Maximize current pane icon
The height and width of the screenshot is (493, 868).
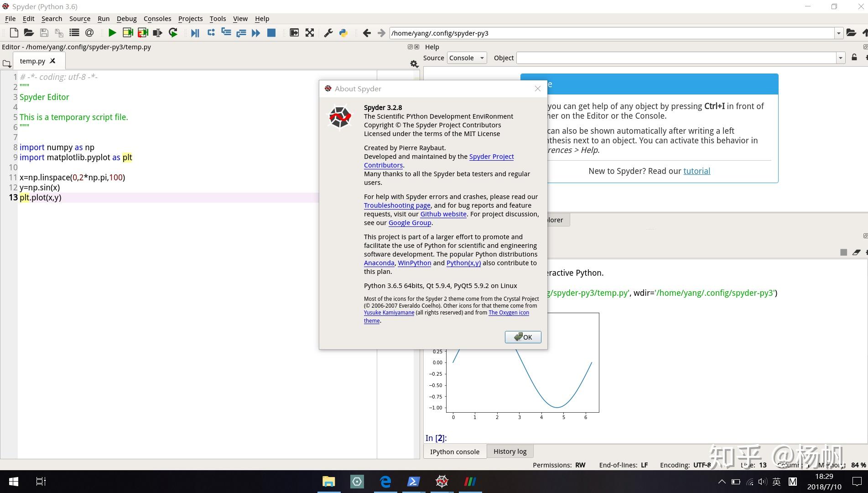click(294, 33)
